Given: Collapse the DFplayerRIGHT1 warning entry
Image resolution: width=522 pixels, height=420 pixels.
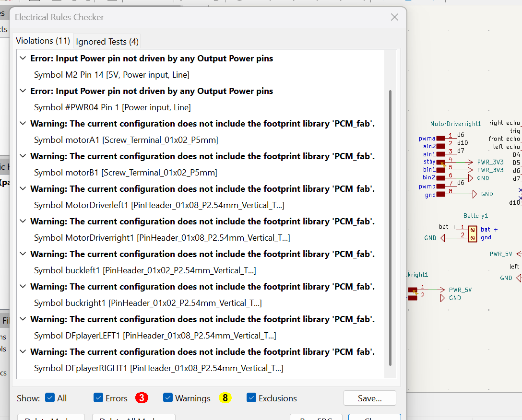Looking at the screenshot, I should (x=23, y=351).
